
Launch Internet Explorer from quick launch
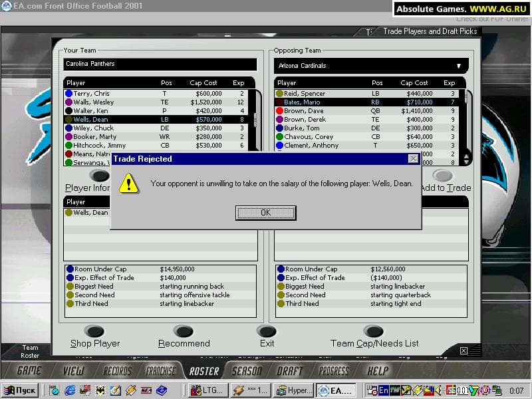70,390
